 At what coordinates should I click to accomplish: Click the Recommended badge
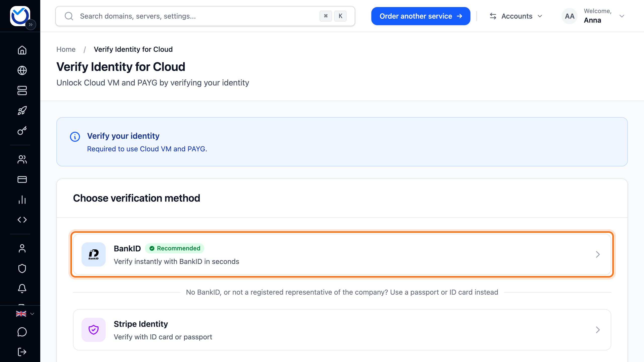tap(175, 248)
